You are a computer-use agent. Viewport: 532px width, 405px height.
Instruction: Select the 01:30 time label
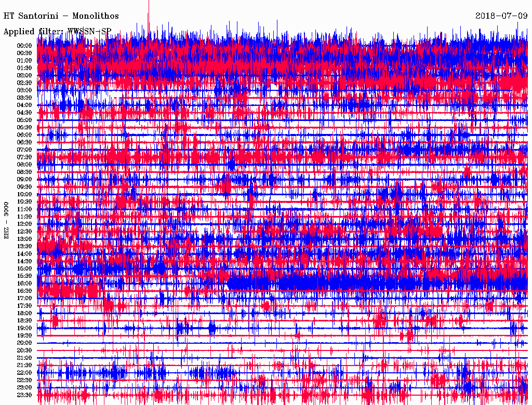tap(24, 68)
